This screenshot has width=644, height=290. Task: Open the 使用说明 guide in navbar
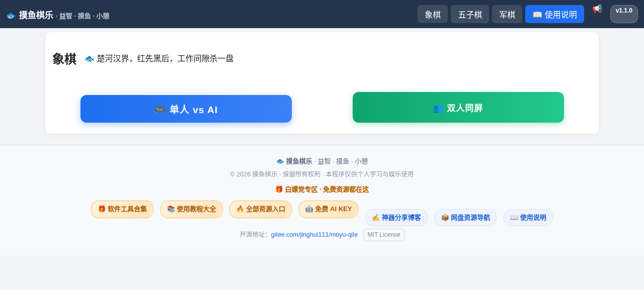click(x=554, y=14)
